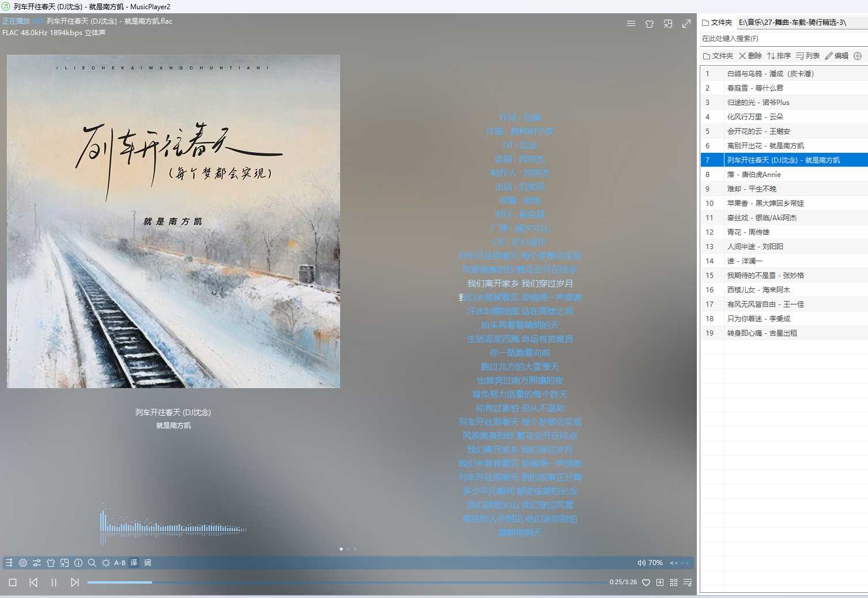Viewport: 868px width, 598px height.
Task: Select track 西楼儿女 - 海来阿木
Action: point(784,289)
